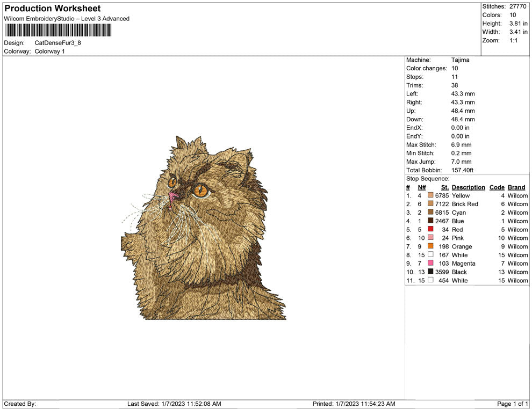Click the Orange thread swatch
The width and height of the screenshot is (532, 409).
(430, 246)
